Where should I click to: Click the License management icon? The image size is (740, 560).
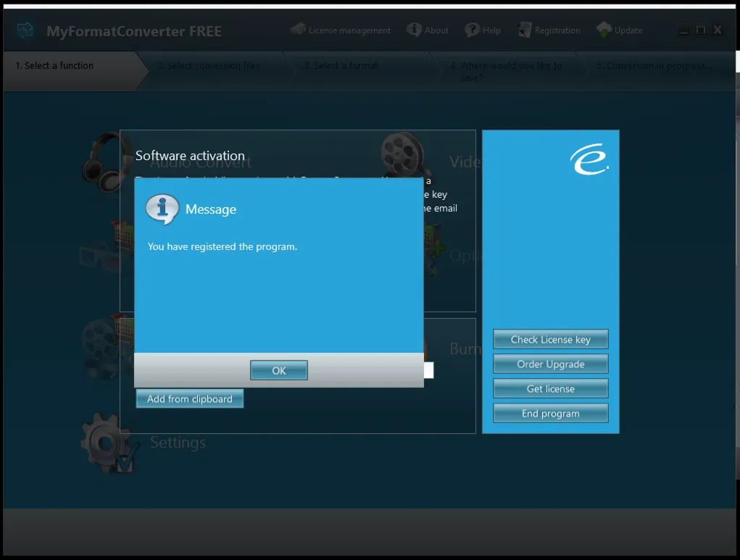click(299, 30)
